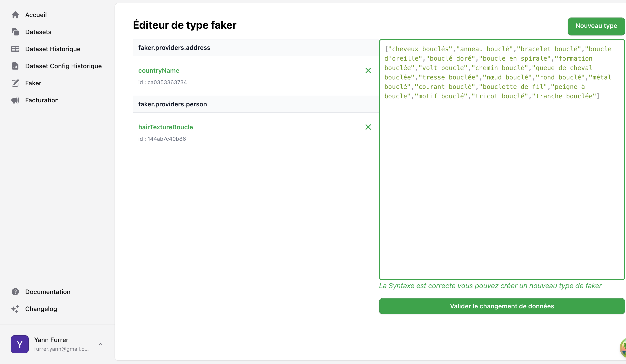
Task: Open the Datasets menu entry
Action: tap(38, 32)
